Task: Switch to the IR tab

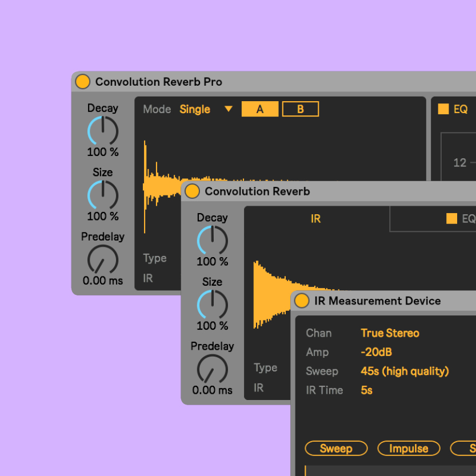Action: (315, 218)
